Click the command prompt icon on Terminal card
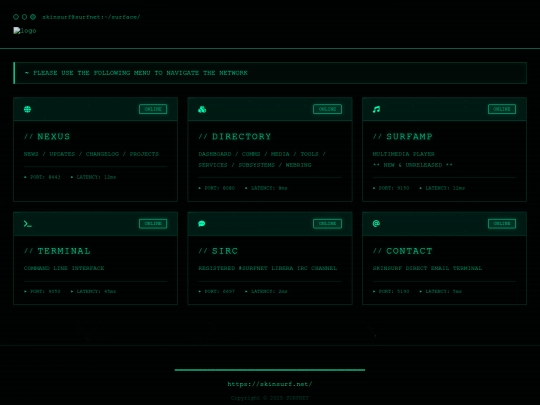 (28, 224)
